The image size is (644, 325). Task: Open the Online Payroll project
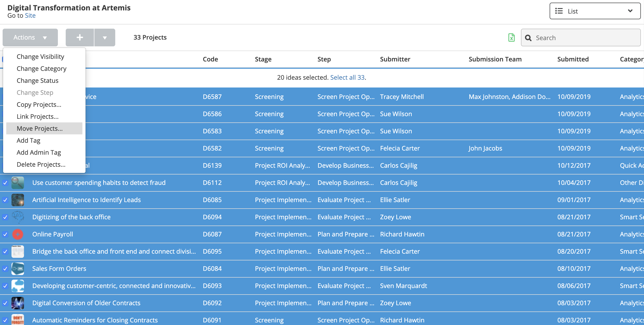pos(53,234)
